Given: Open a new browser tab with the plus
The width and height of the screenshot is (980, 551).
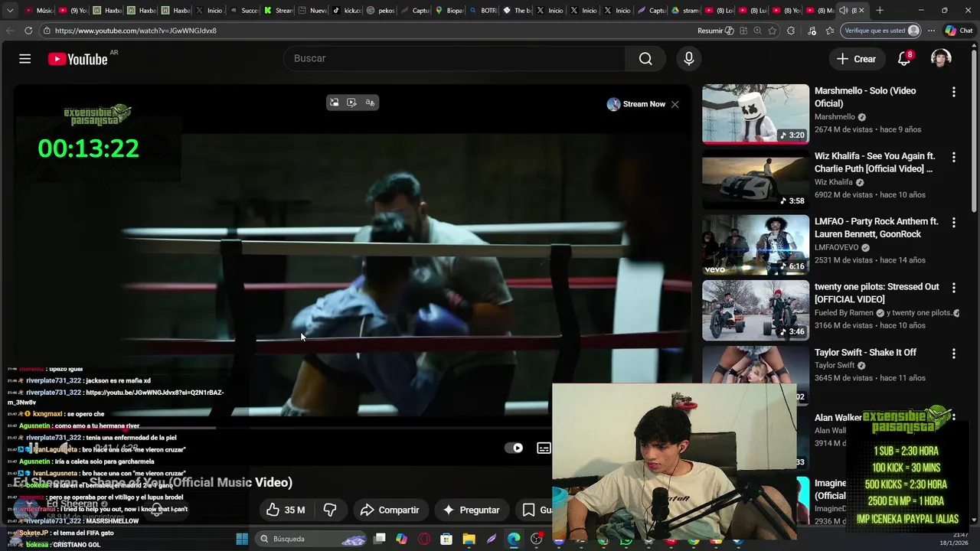Looking at the screenshot, I should [x=880, y=10].
